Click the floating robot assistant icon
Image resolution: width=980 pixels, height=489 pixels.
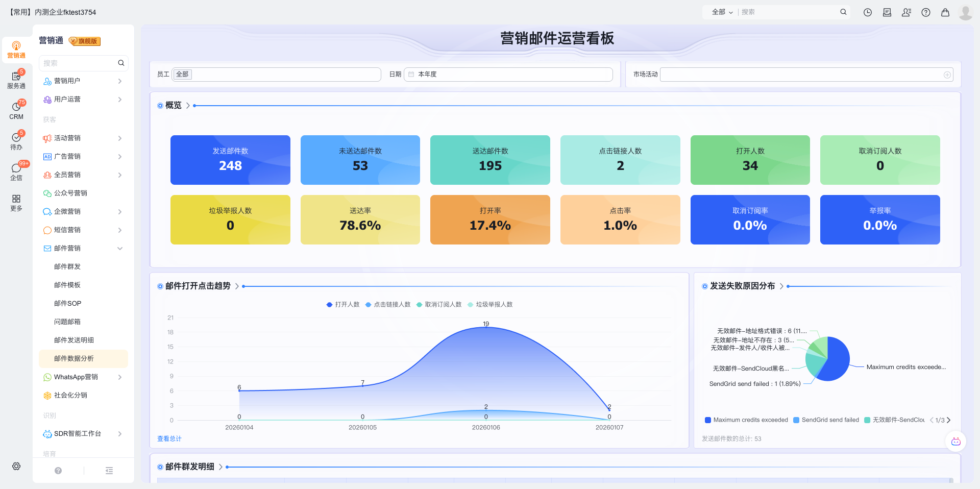pyautogui.click(x=955, y=442)
